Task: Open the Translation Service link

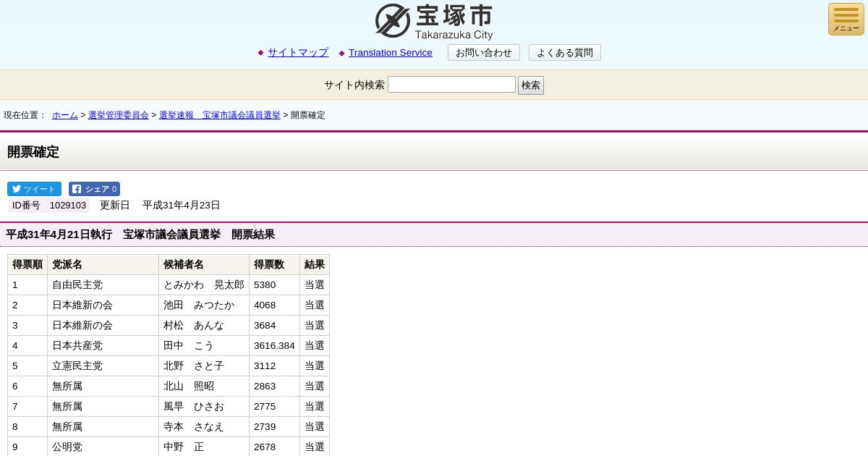Action: [x=391, y=53]
